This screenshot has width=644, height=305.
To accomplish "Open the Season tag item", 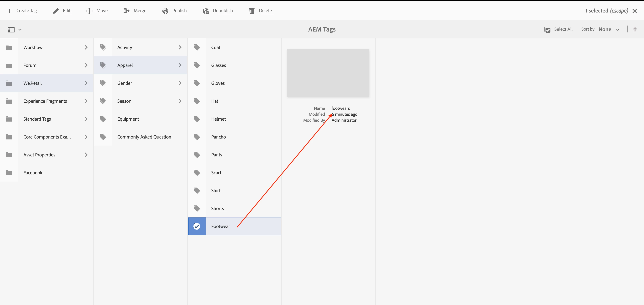I will 124,101.
